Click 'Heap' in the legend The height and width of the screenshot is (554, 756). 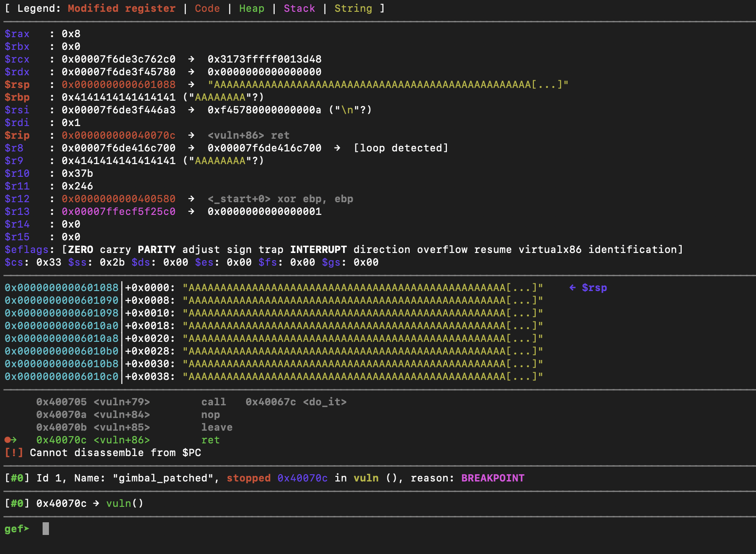pos(252,9)
